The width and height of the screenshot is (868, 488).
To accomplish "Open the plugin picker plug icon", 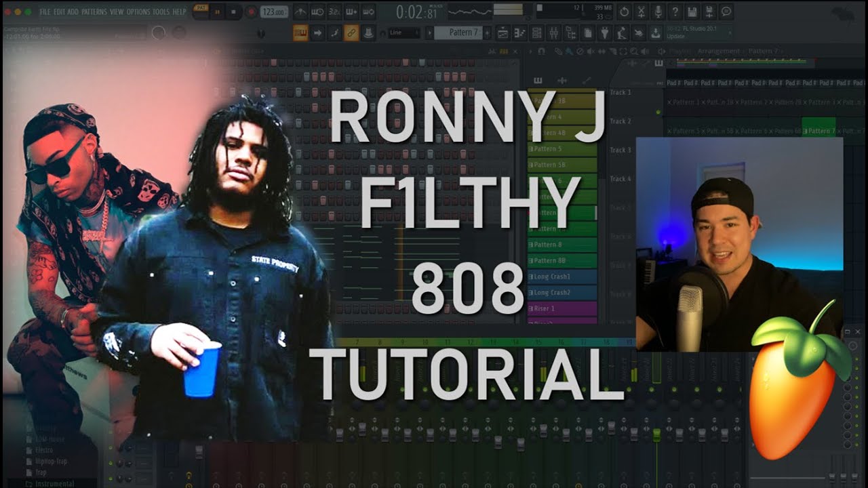I will click(604, 33).
